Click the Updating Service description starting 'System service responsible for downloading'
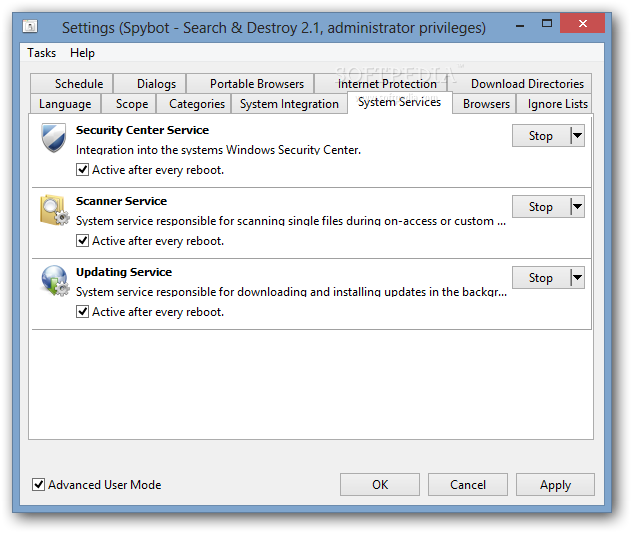Image resolution: width=632 pixels, height=533 pixels. point(291,291)
